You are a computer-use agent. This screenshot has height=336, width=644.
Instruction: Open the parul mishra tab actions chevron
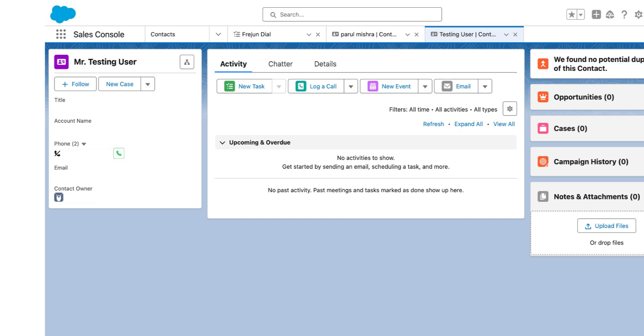[x=407, y=35]
